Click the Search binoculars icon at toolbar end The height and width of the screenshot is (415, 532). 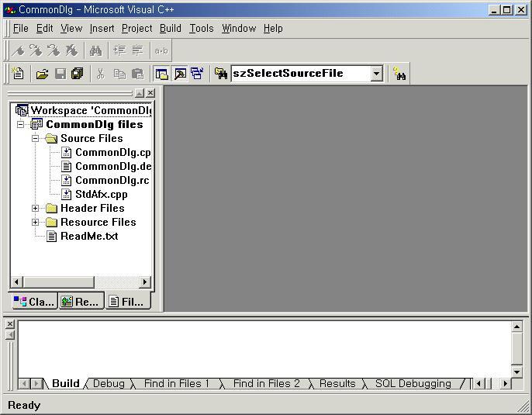click(399, 73)
